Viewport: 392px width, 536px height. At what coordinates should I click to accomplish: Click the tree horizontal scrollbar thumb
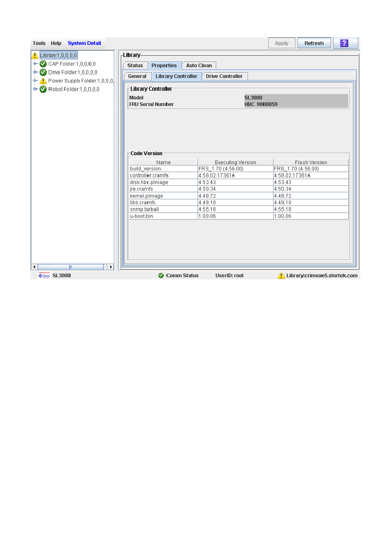point(71,267)
